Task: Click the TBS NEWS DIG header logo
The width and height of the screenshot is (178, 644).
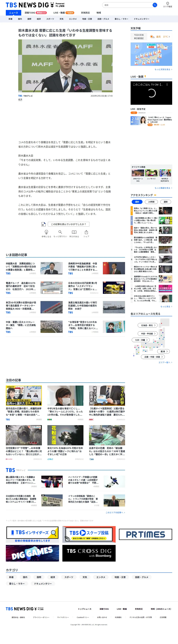Action: [x=35, y=5]
